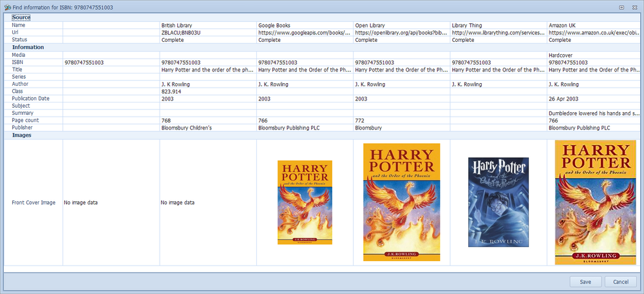Click the Front Cover Image row label
This screenshot has width=644, height=294.
coord(33,202)
